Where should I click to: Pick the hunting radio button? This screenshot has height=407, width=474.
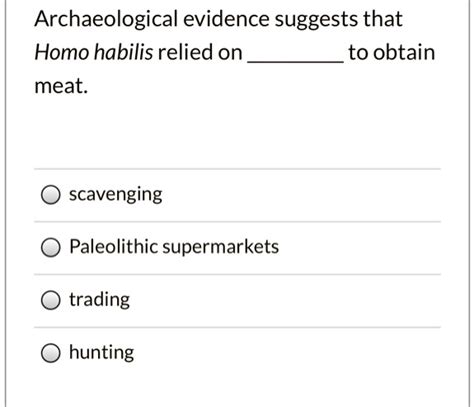coord(51,353)
